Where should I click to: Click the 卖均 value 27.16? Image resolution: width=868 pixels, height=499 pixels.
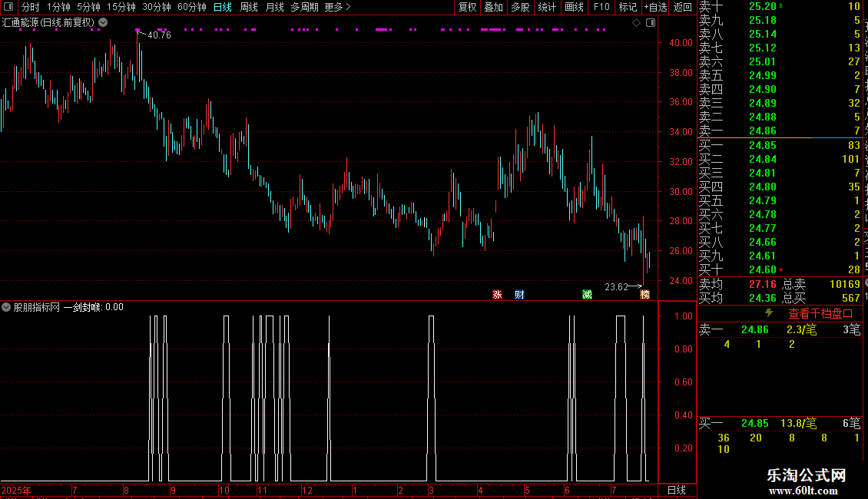[763, 284]
